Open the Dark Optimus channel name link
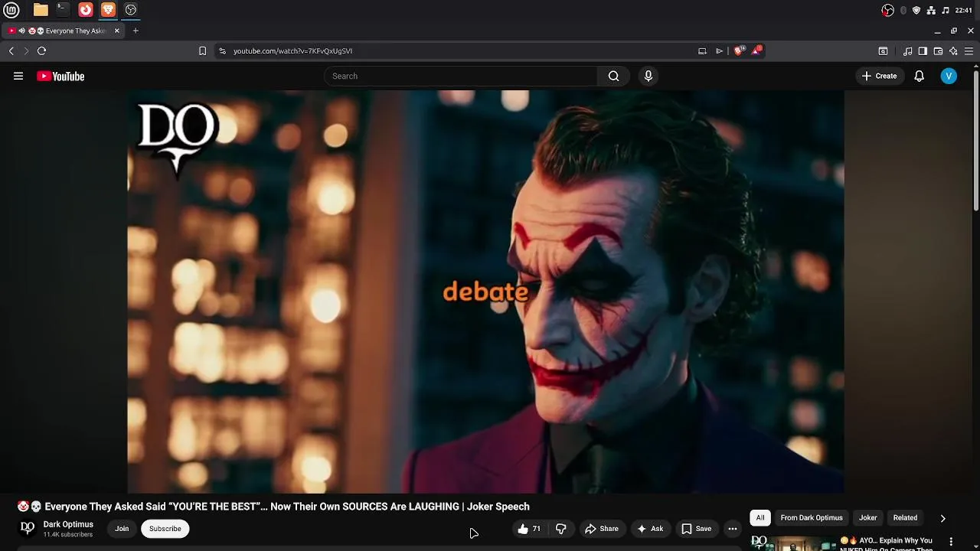Image resolution: width=980 pixels, height=551 pixels. pyautogui.click(x=68, y=524)
